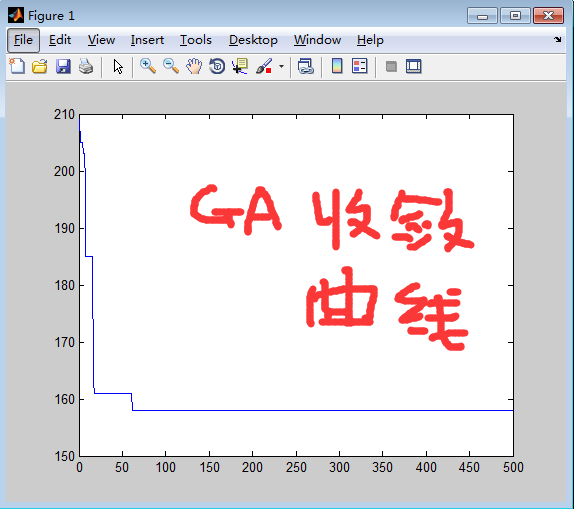Activate the Brush/Select Data tool
Image resolution: width=574 pixels, height=509 pixels.
(264, 66)
